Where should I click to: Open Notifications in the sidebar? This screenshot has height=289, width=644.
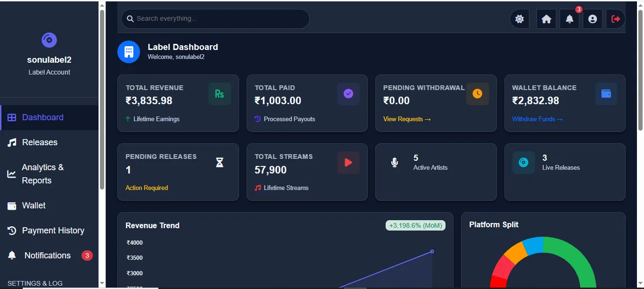coord(49,256)
